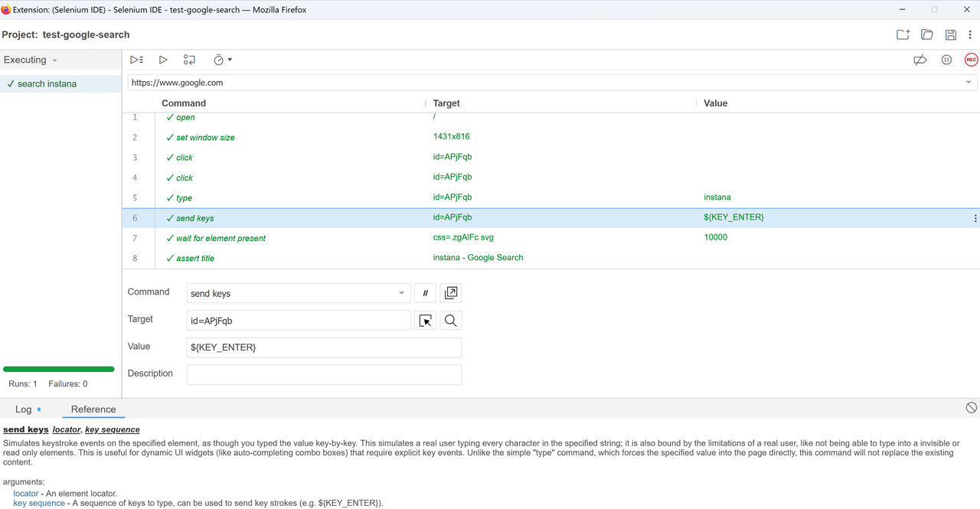Click the Description input field
This screenshot has width=980, height=509.
(x=324, y=374)
